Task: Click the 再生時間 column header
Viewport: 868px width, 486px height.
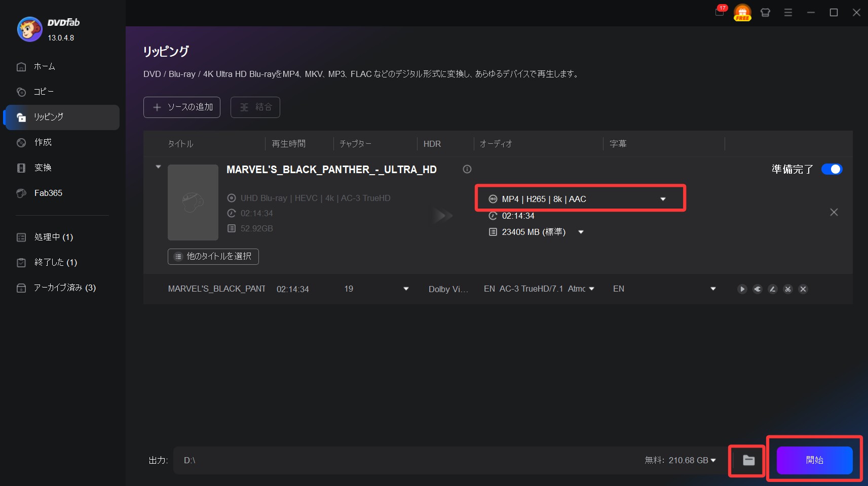Action: click(289, 144)
